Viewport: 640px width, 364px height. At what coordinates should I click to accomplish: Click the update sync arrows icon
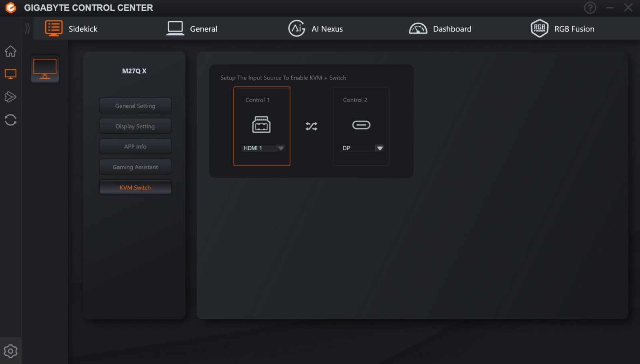(x=10, y=120)
